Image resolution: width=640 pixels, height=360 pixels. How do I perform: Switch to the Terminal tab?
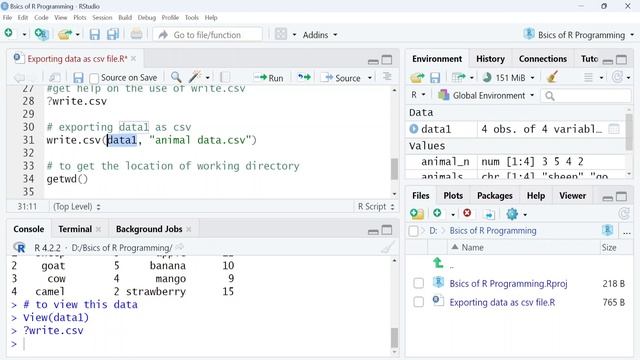(x=75, y=229)
